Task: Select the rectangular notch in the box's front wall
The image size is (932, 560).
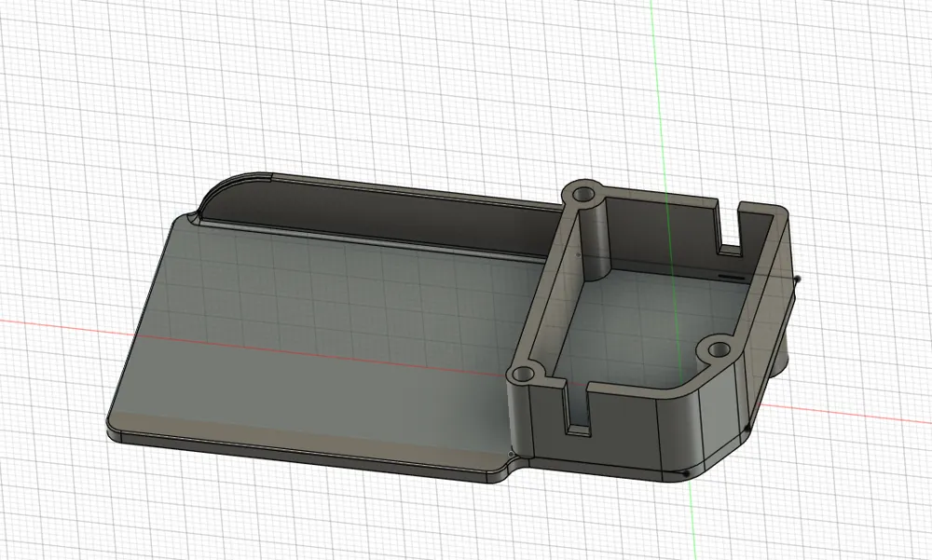Action: coord(576,409)
